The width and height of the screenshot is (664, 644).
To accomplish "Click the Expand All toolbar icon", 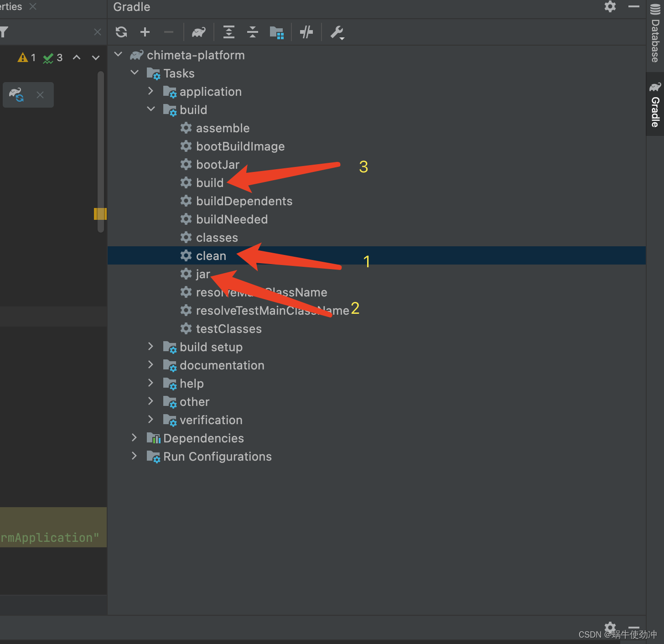I will [229, 32].
